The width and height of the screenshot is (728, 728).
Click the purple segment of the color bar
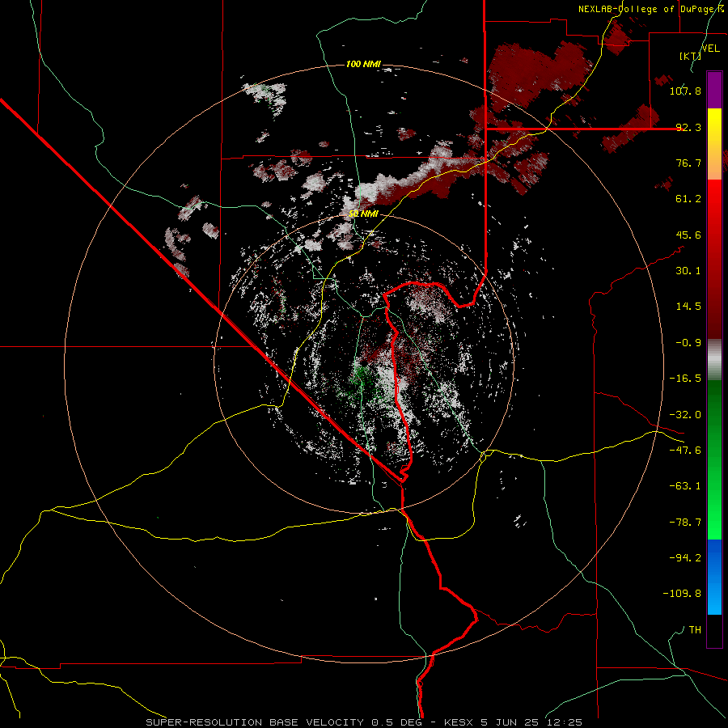[x=714, y=91]
